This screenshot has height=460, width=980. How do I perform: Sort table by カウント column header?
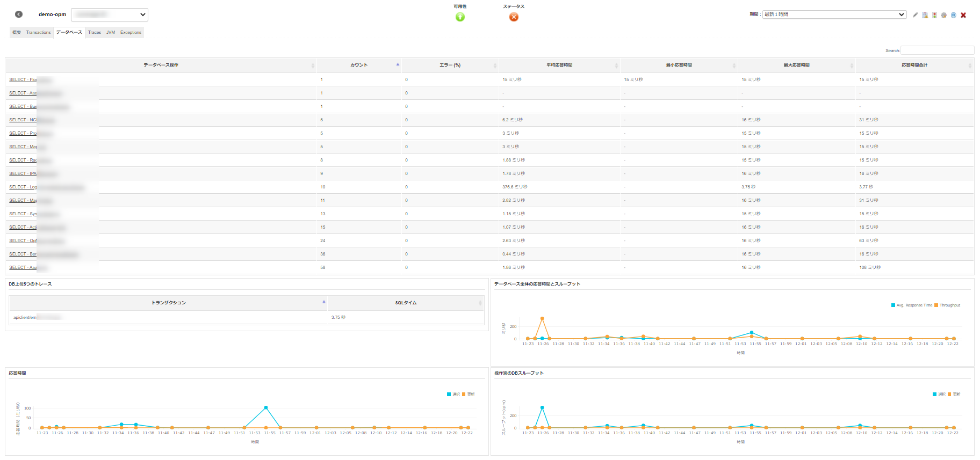[x=359, y=65]
